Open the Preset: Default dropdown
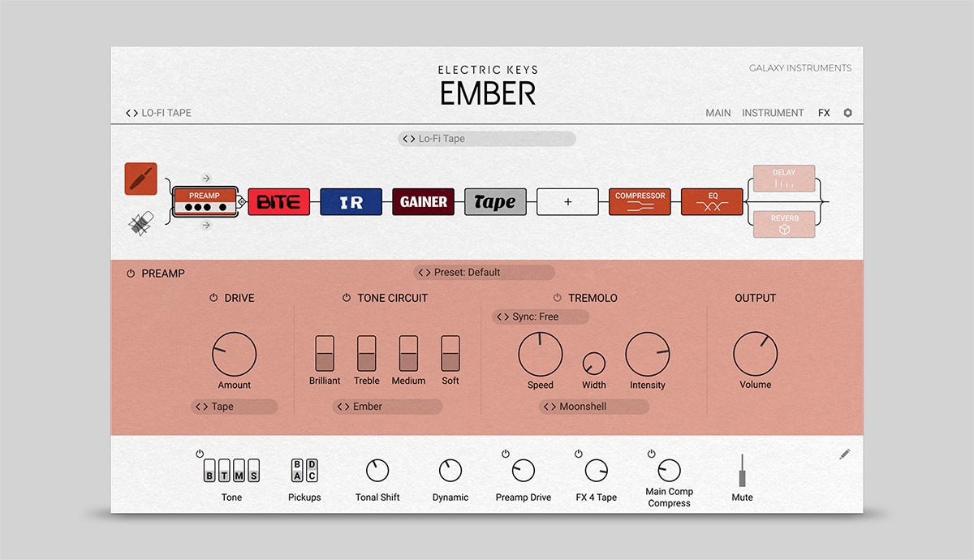This screenshot has width=974, height=560. click(x=485, y=273)
